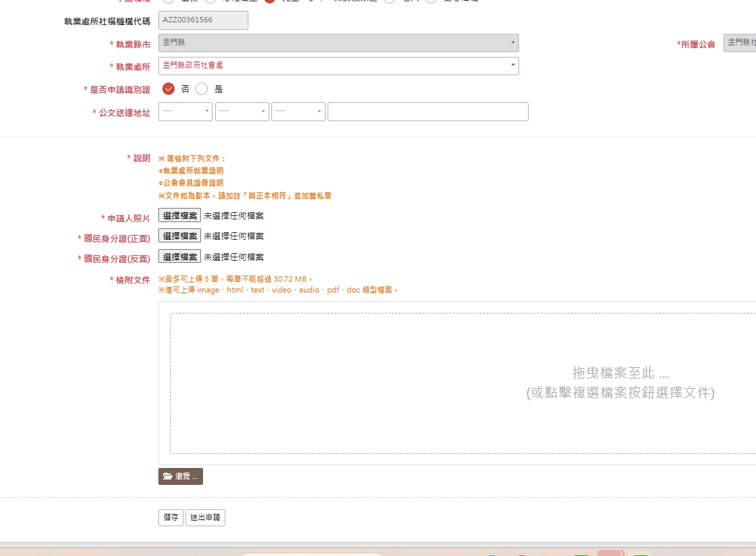Open the third 公文送達地址 dropdown
Viewport: 756px width, 556px height.
pyautogui.click(x=298, y=112)
